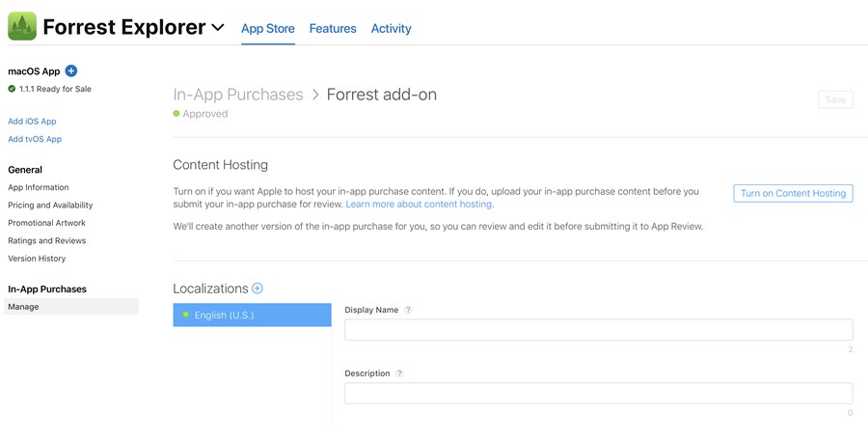Click the plus icon beside macOS App
868x440 pixels.
coord(70,71)
